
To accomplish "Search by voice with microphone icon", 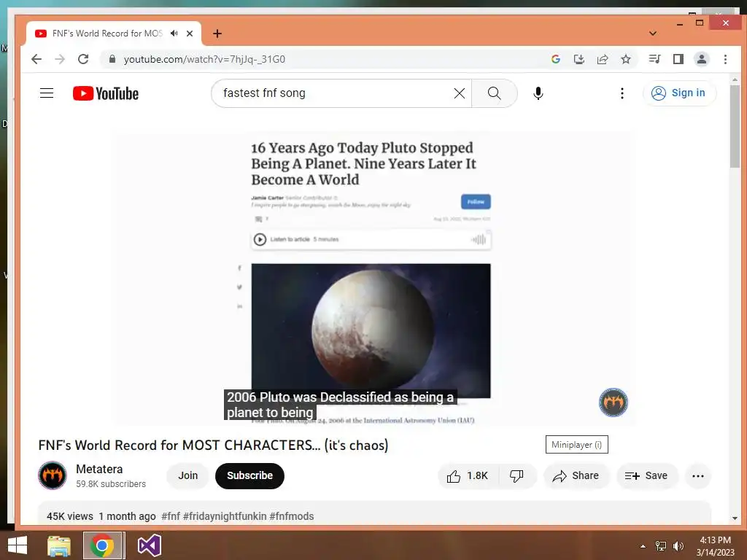I will pyautogui.click(x=538, y=93).
